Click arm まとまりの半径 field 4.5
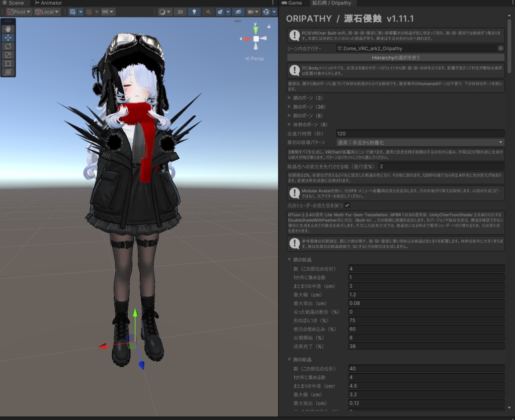515x420 pixels. coord(426,386)
